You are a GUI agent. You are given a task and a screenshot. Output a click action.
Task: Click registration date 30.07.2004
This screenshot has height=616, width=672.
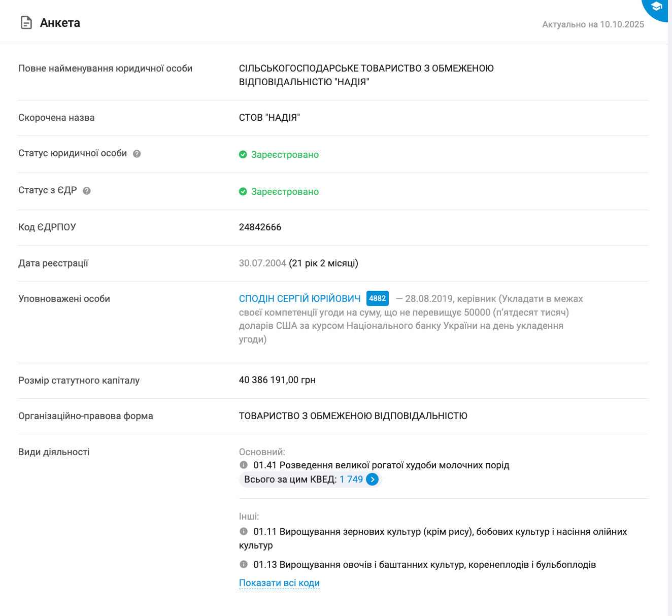pos(262,263)
